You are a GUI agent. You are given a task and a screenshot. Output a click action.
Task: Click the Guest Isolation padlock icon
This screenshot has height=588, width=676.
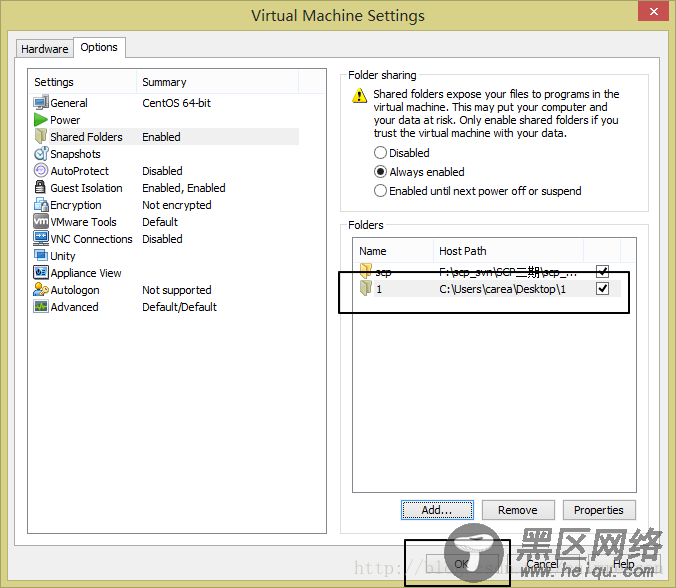[x=40, y=187]
